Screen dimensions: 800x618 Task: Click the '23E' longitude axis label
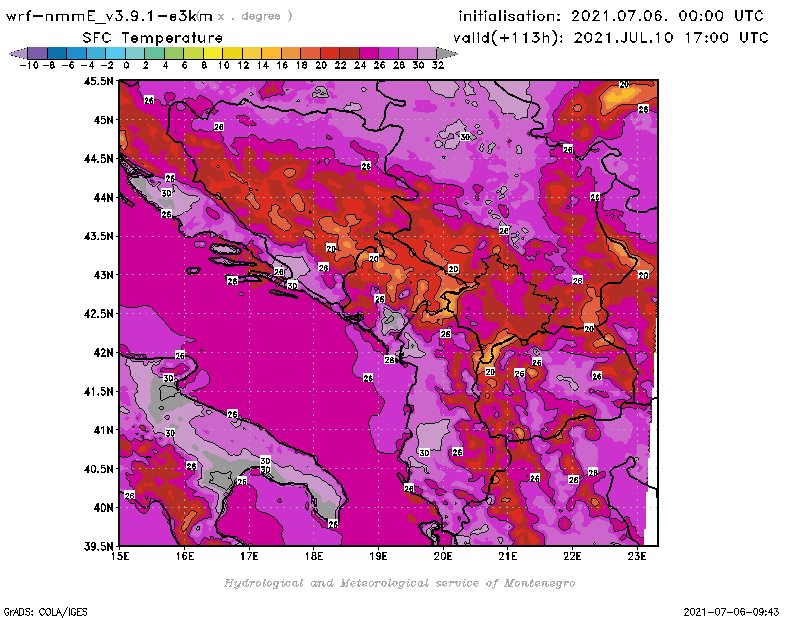[x=637, y=556]
